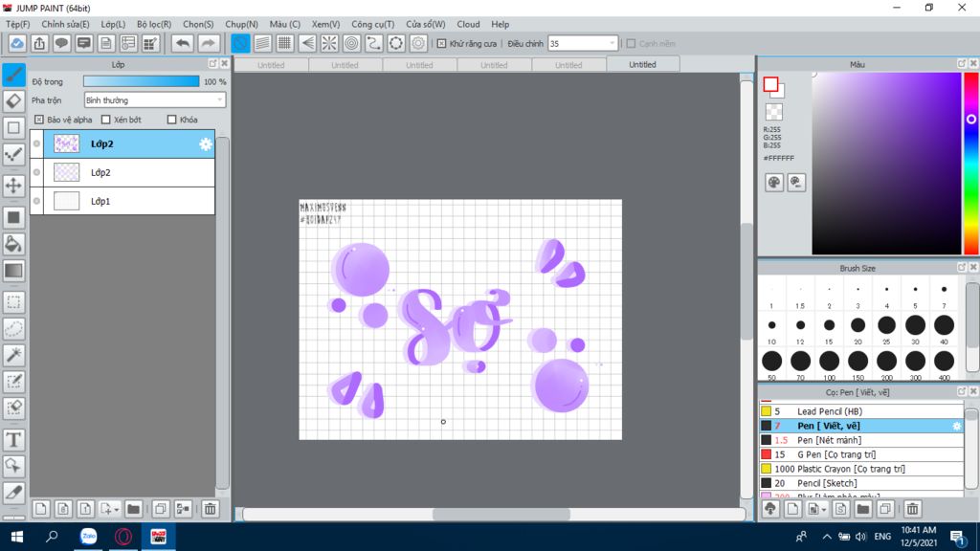This screenshot has width=980, height=551.
Task: Undock the Màu color panel
Action: click(x=962, y=64)
